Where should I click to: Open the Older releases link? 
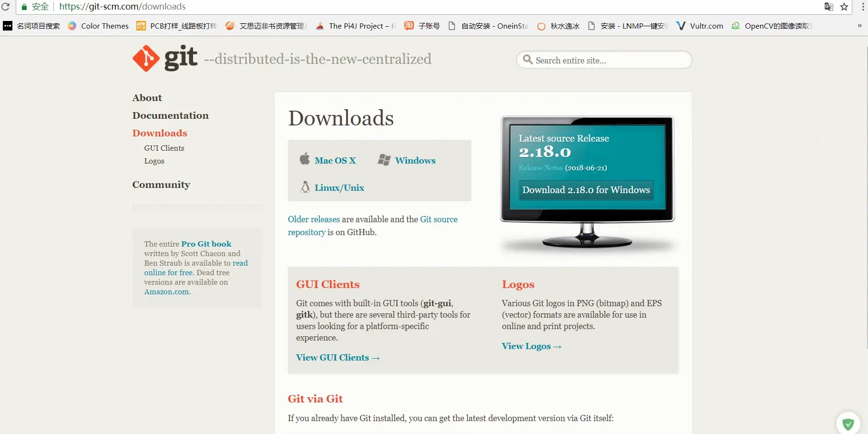coord(314,219)
